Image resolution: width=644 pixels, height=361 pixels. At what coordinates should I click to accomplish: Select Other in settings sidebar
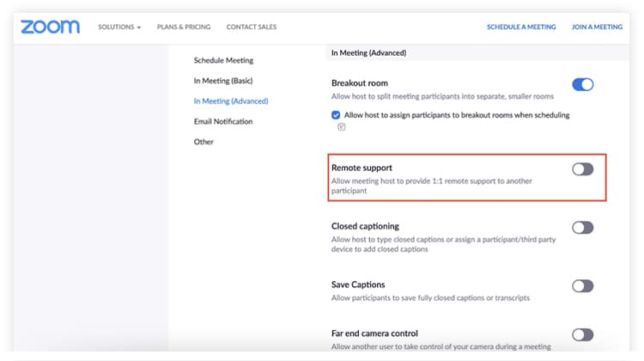pyautogui.click(x=204, y=142)
